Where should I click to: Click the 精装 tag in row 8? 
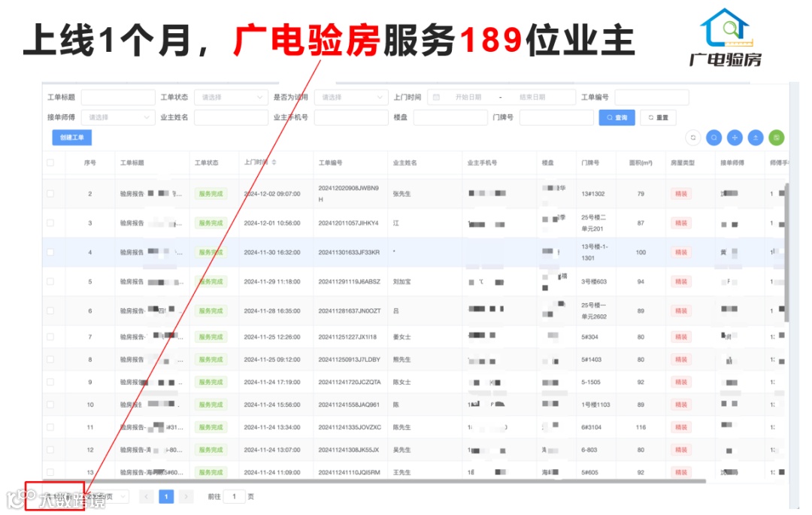coord(681,359)
